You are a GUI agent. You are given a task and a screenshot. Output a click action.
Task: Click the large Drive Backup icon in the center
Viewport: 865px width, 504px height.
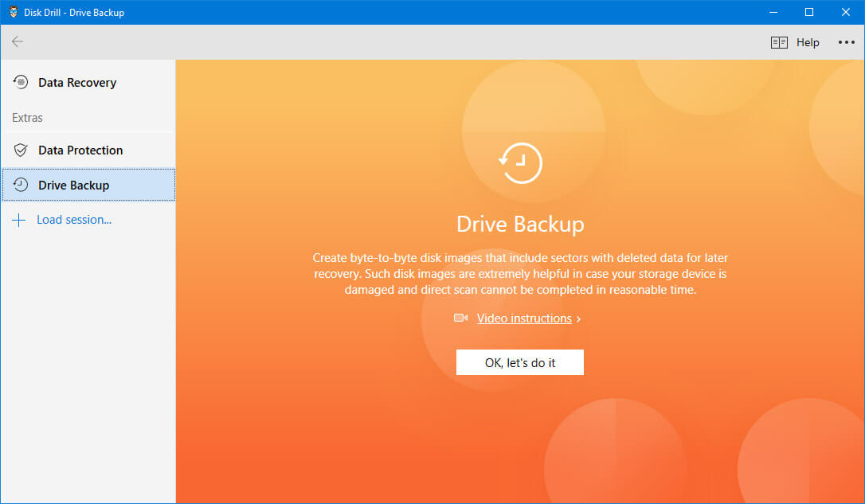point(520,163)
